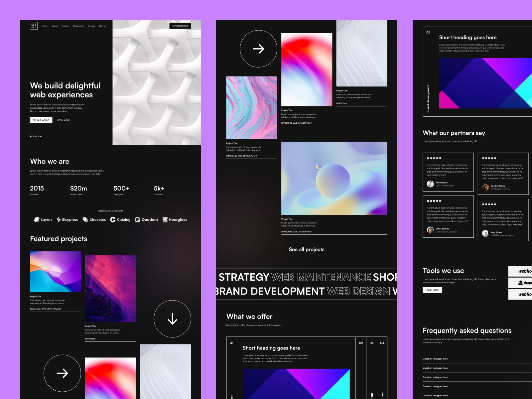Click the Sisyphus partner logo
Viewport: 532px width, 399px height.
[67, 219]
